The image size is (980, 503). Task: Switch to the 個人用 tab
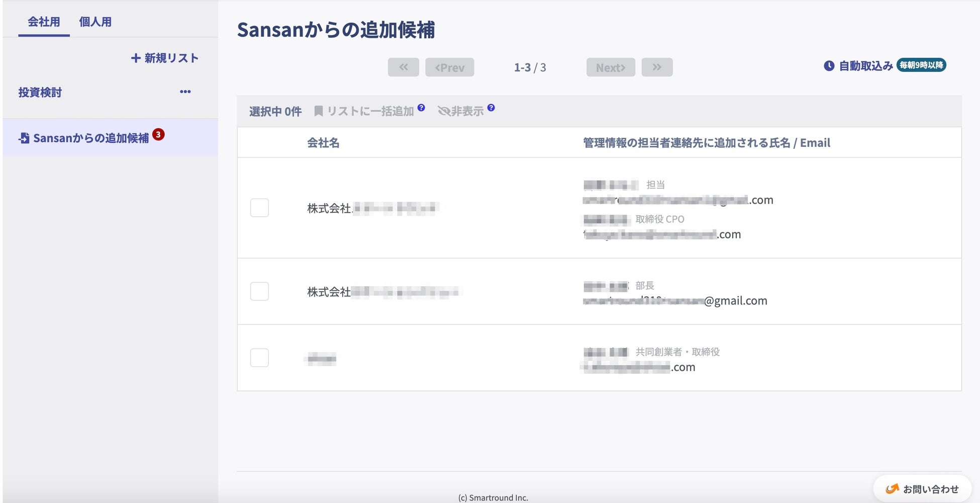[95, 22]
